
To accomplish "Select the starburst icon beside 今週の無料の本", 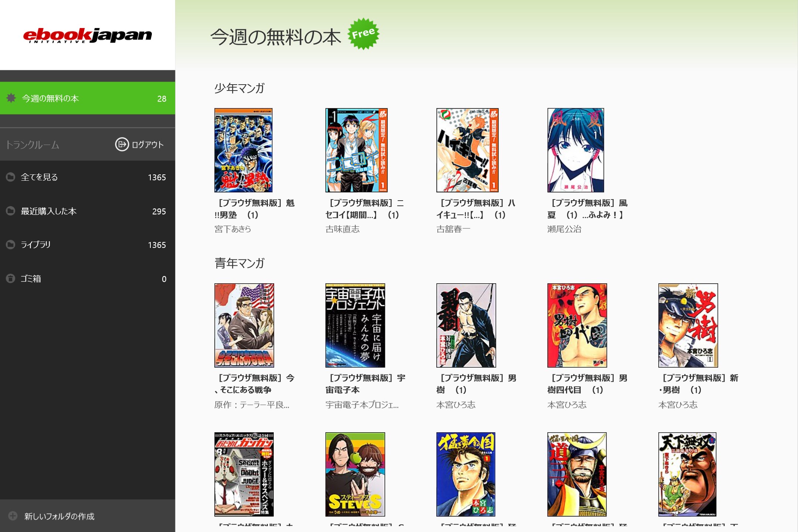I will click(x=11, y=98).
